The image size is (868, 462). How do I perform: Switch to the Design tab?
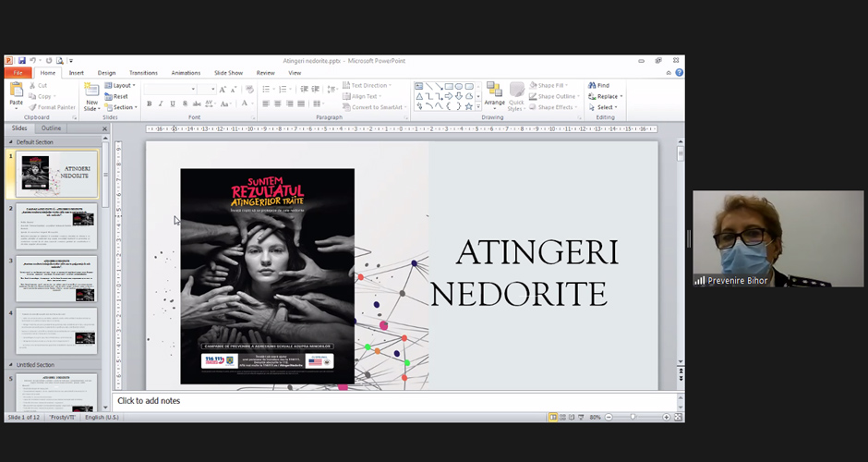(x=106, y=73)
